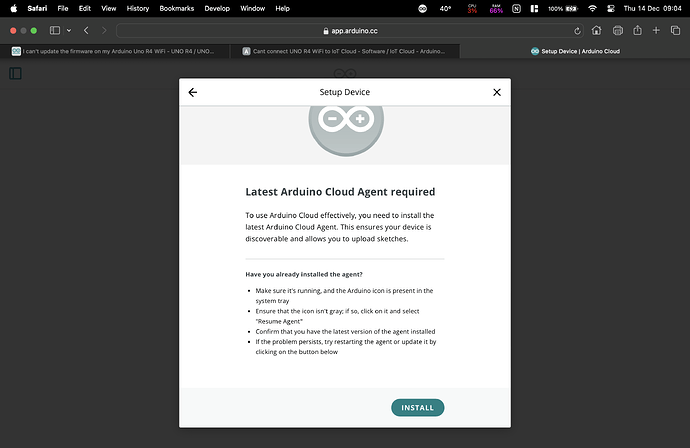
Task: Click the CPU usage menu bar indicator
Action: point(472,8)
